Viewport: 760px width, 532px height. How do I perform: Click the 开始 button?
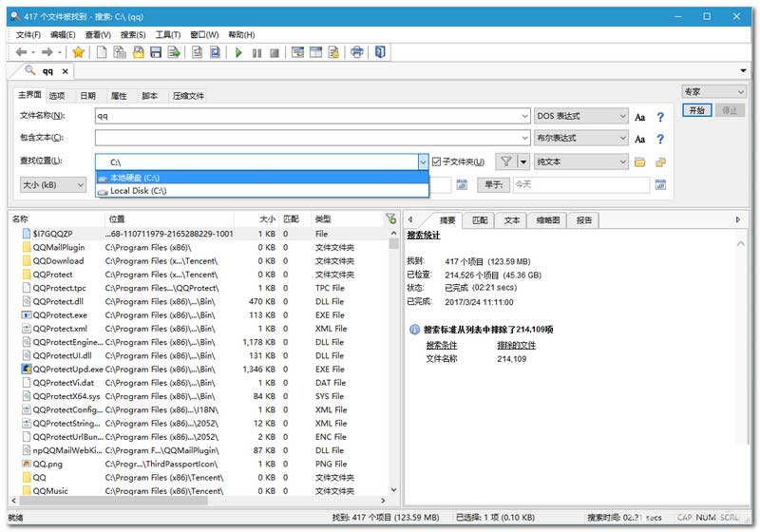(696, 110)
